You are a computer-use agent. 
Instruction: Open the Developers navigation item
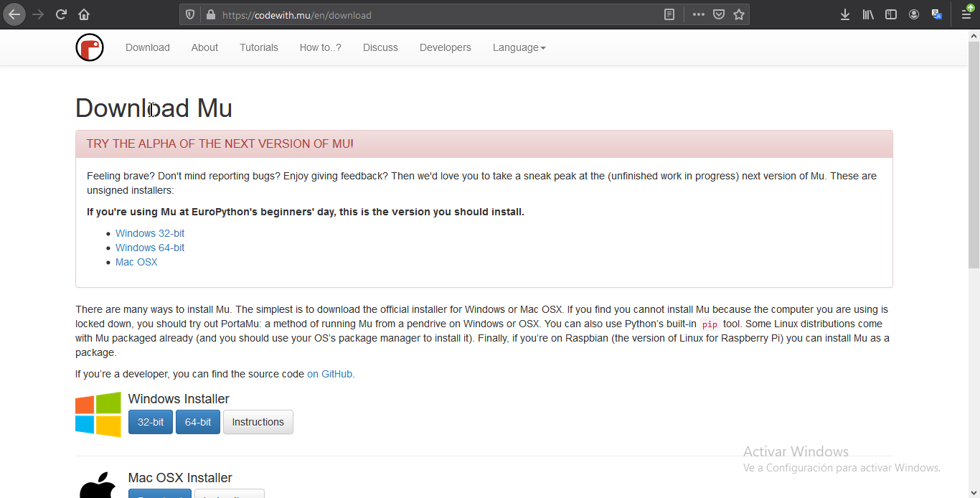(x=445, y=47)
